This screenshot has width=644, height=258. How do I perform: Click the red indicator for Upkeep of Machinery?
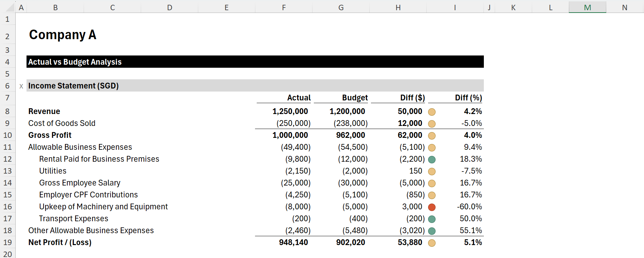pyautogui.click(x=432, y=207)
